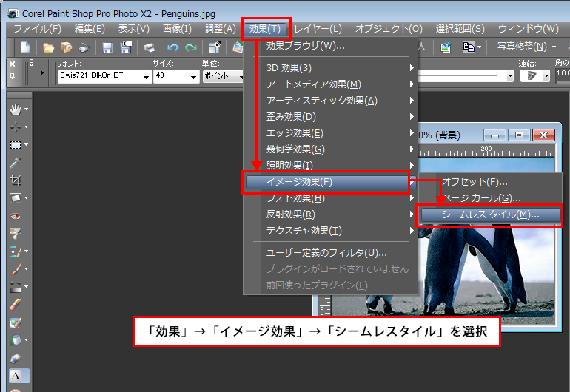This screenshot has height=392, width=570.
Task: Open アーティスティック効果(A) submenu
Action: click(x=331, y=101)
